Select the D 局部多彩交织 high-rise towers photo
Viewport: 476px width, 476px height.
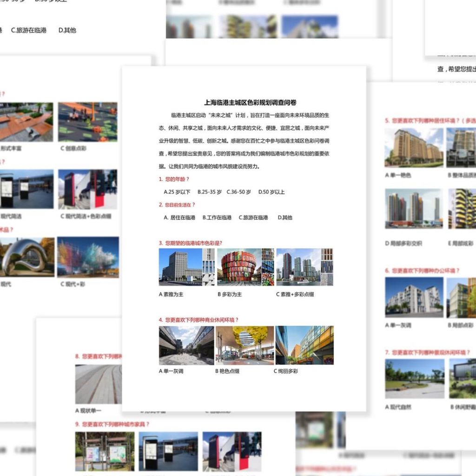(414, 209)
